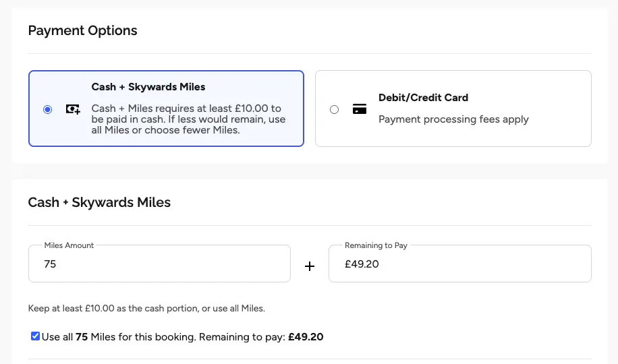Click the credit card icon
Viewport: 618px width, 364px height.
(360, 109)
